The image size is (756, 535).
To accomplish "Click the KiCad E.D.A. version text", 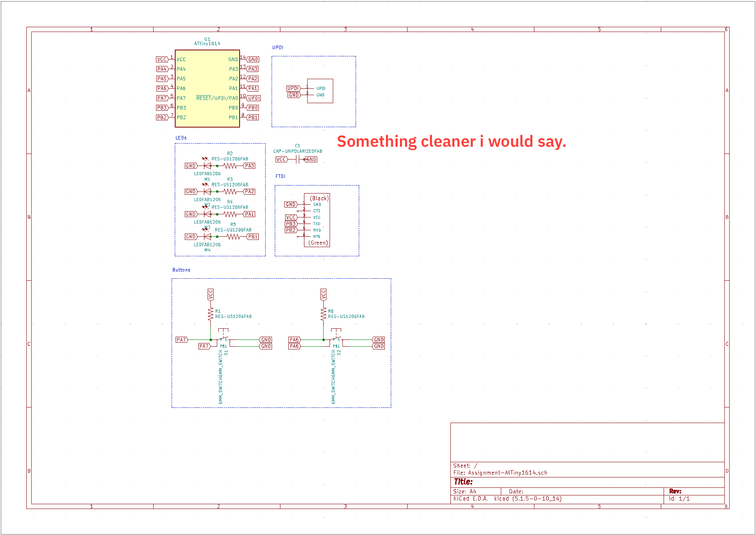I will [507, 499].
